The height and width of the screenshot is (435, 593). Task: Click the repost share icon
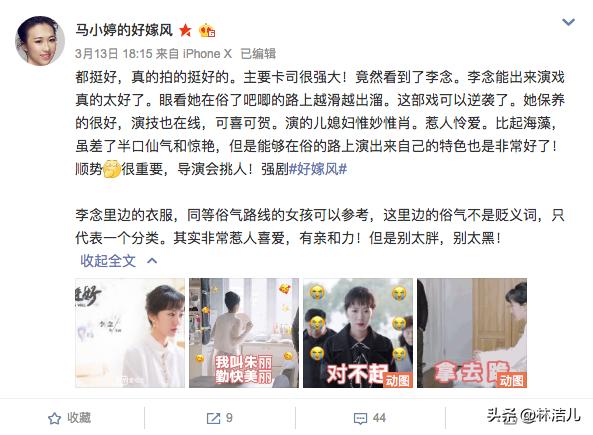click(x=213, y=418)
